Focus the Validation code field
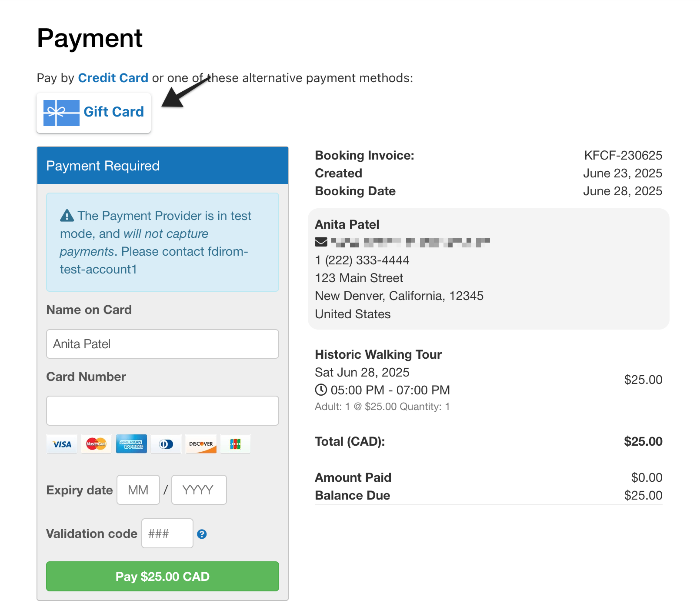This screenshot has height=607, width=700. 167,534
